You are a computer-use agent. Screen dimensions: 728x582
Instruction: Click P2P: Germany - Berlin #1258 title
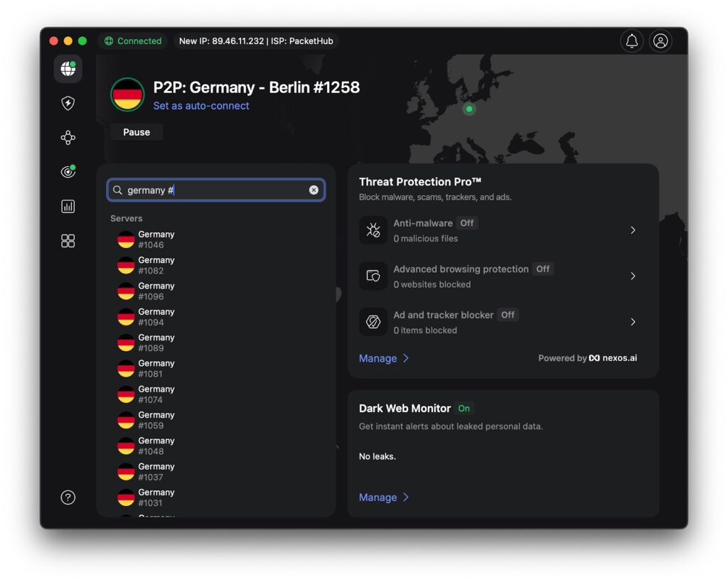pos(256,87)
